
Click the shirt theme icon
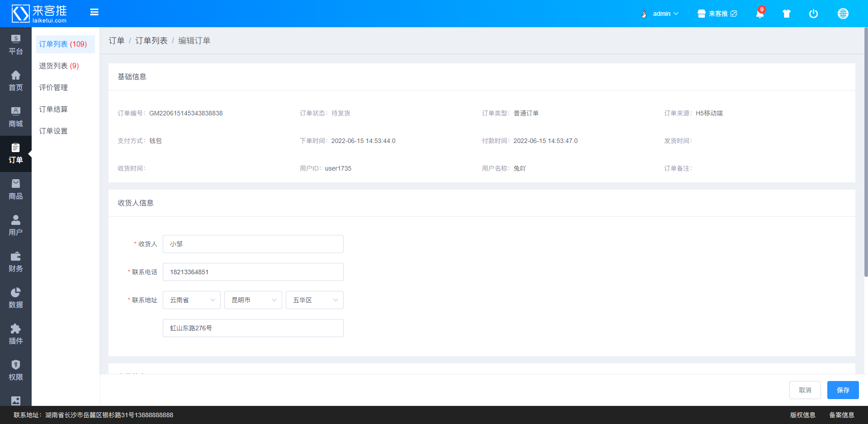(x=787, y=14)
